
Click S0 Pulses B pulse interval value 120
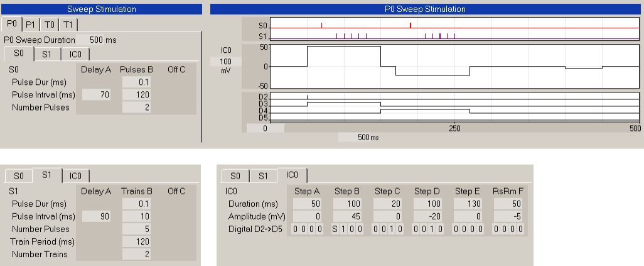[x=137, y=95]
